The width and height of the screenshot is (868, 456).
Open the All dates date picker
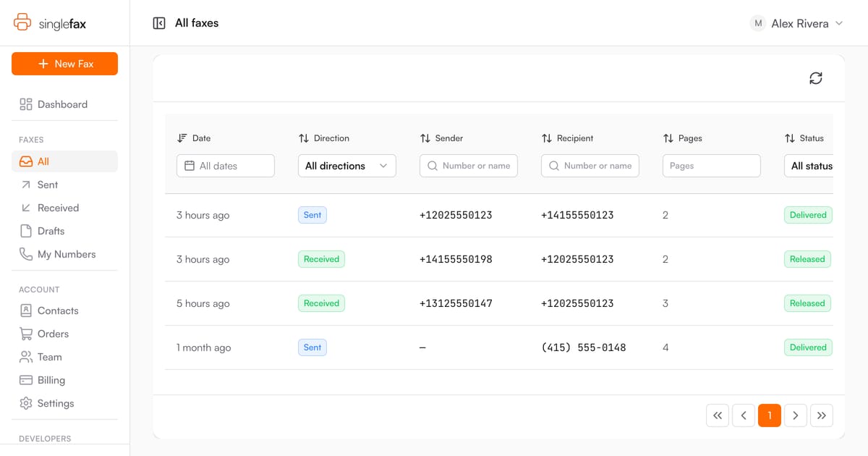pyautogui.click(x=226, y=166)
